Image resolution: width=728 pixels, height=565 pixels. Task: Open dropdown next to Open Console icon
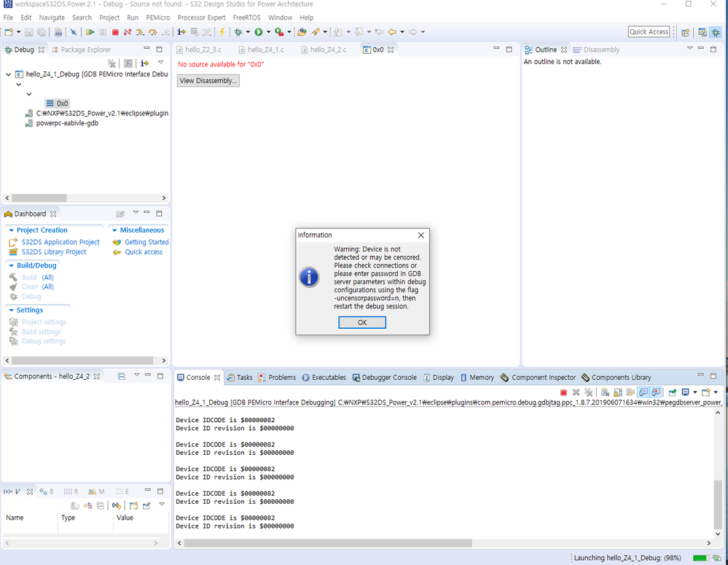(716, 392)
